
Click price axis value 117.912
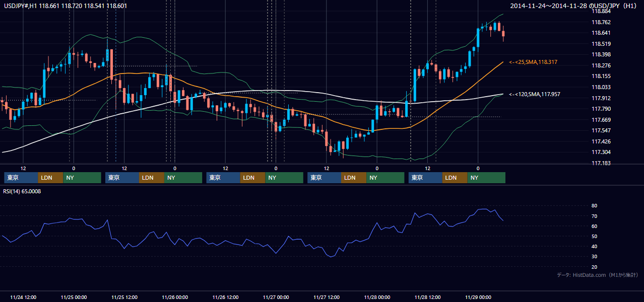tap(601, 98)
